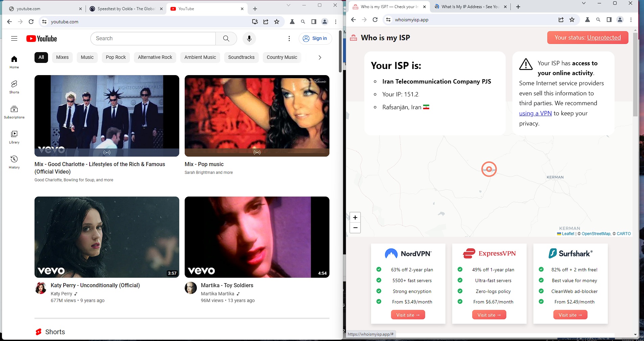Click install app icon in YouTube address bar
Screen dimensions: 644x341
[x=255, y=22]
